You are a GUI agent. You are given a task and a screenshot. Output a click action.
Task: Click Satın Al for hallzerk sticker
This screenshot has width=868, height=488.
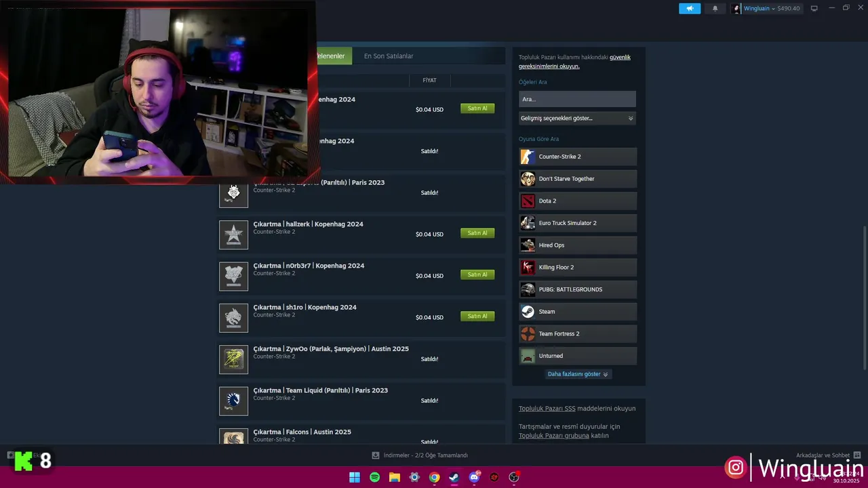point(477,233)
